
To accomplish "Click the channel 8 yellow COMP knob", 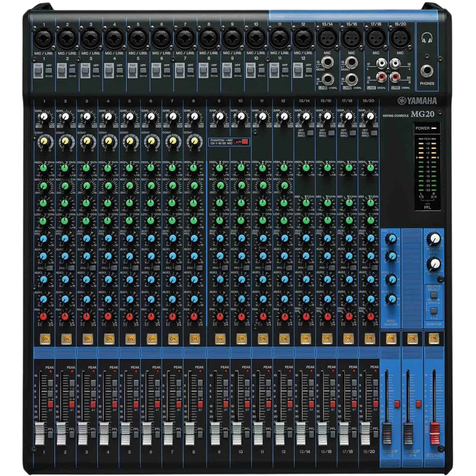I will click(194, 141).
